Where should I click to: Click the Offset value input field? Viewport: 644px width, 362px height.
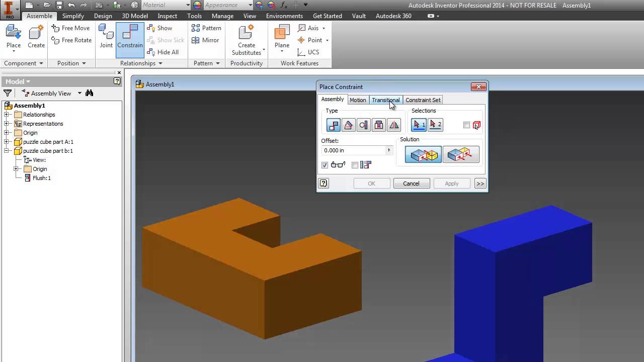pos(353,150)
